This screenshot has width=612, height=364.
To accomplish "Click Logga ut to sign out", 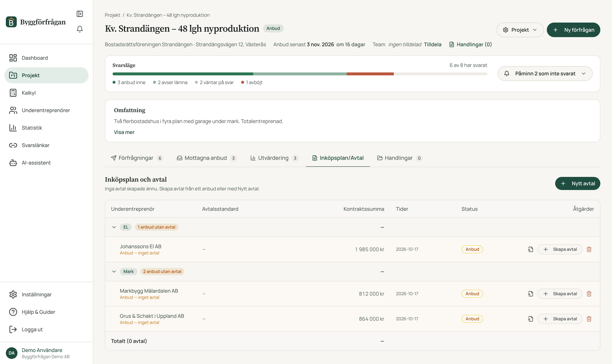I will click(x=46, y=329).
